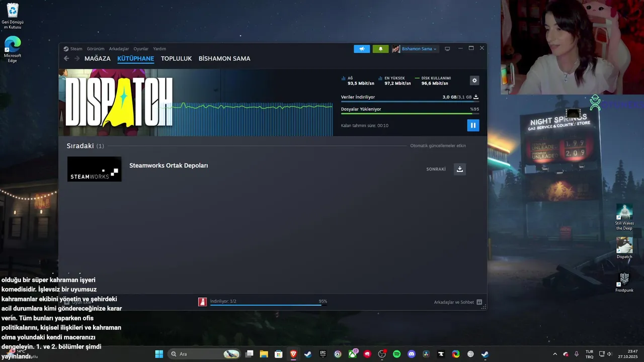Open the clock and date panel
Viewport: 644px width, 362px height.
pyautogui.click(x=628, y=354)
